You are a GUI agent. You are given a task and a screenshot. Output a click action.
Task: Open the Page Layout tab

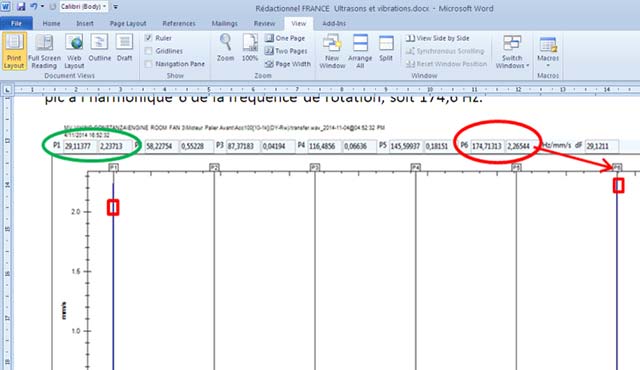(x=128, y=24)
